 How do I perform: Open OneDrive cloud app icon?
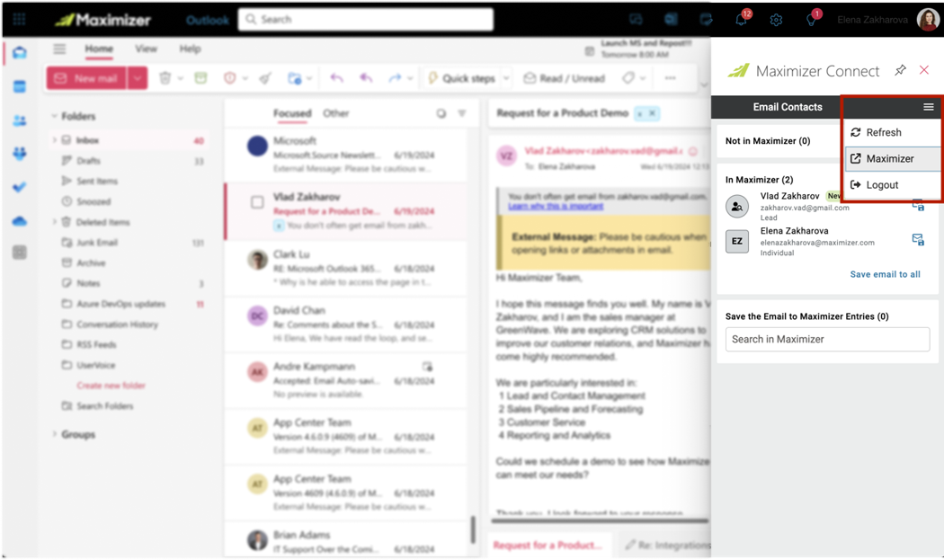[x=19, y=221]
